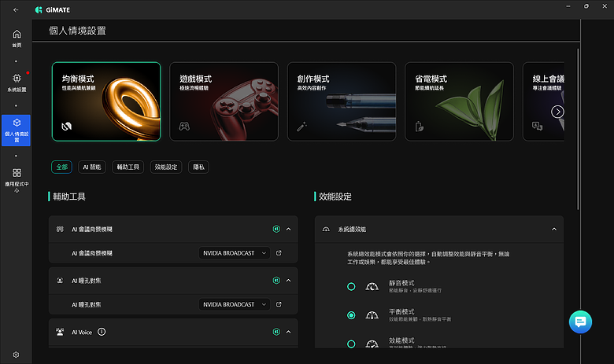The height and width of the screenshot is (364, 614).
Task: Collapse the 系統總效能 section
Action: [x=554, y=229]
